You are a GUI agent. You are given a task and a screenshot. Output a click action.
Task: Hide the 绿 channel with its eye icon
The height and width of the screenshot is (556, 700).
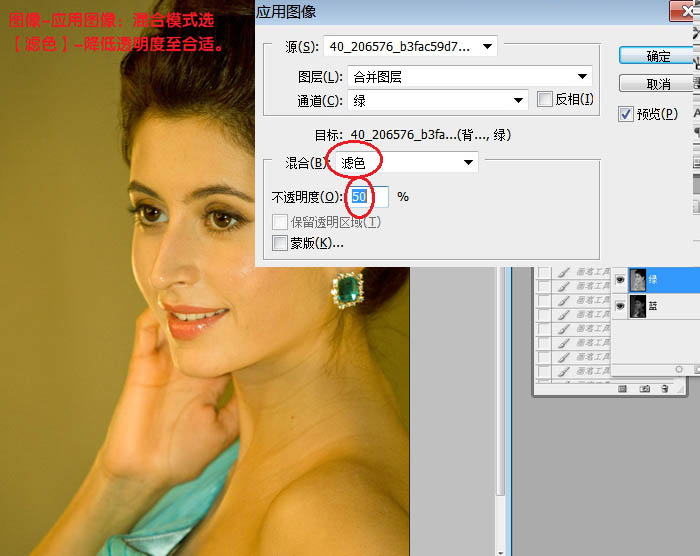[x=620, y=280]
